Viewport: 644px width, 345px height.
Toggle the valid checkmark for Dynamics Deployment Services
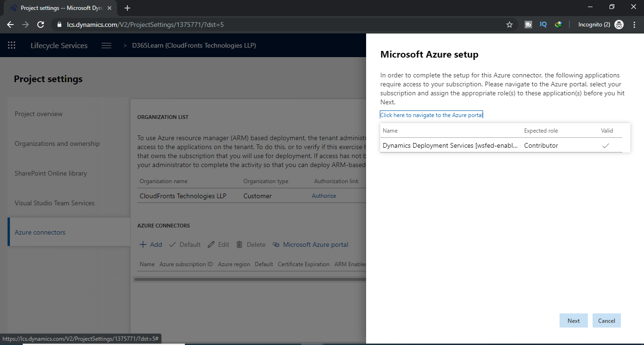click(x=606, y=145)
